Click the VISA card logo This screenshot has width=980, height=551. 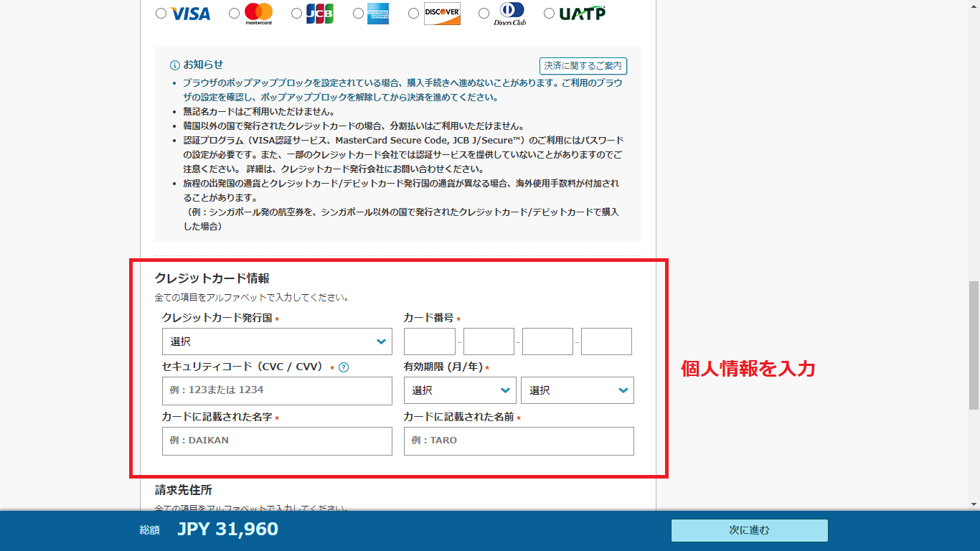click(190, 14)
